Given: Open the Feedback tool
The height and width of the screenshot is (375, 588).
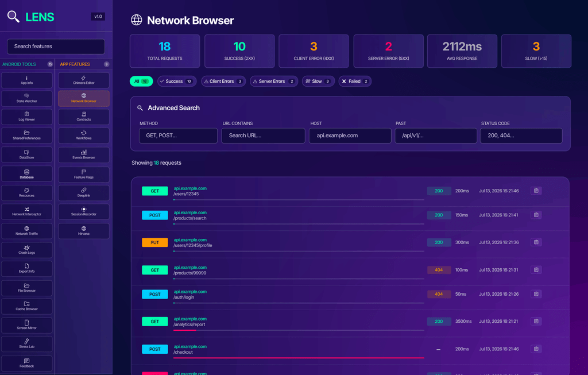Looking at the screenshot, I should (x=26, y=364).
